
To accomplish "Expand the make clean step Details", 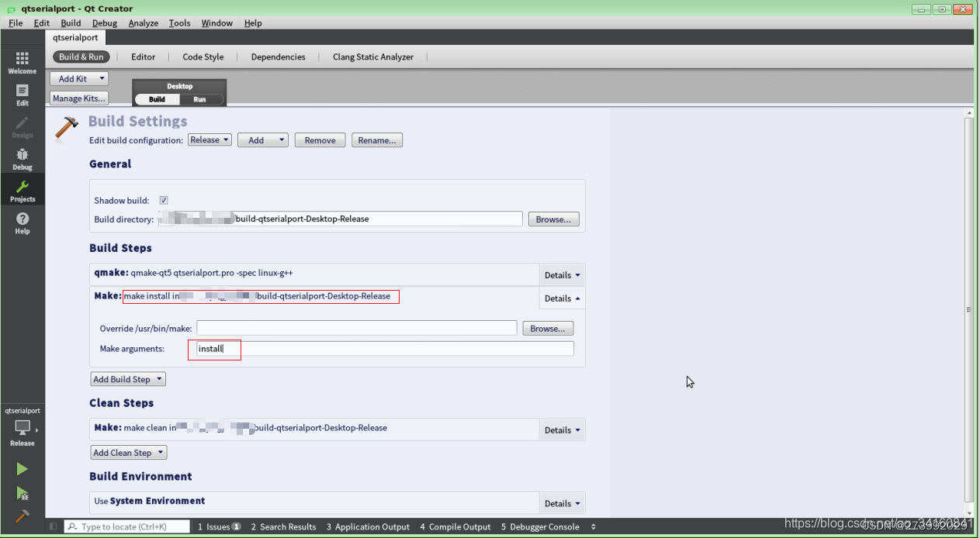I will (x=563, y=430).
